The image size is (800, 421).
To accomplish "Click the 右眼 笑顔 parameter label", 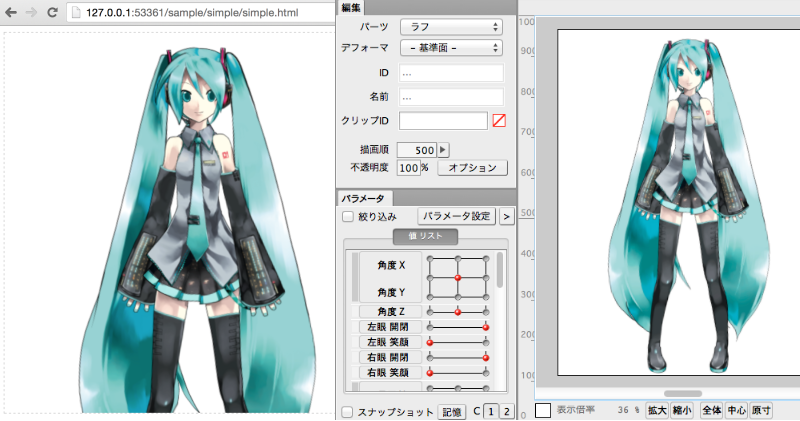I will [391, 373].
